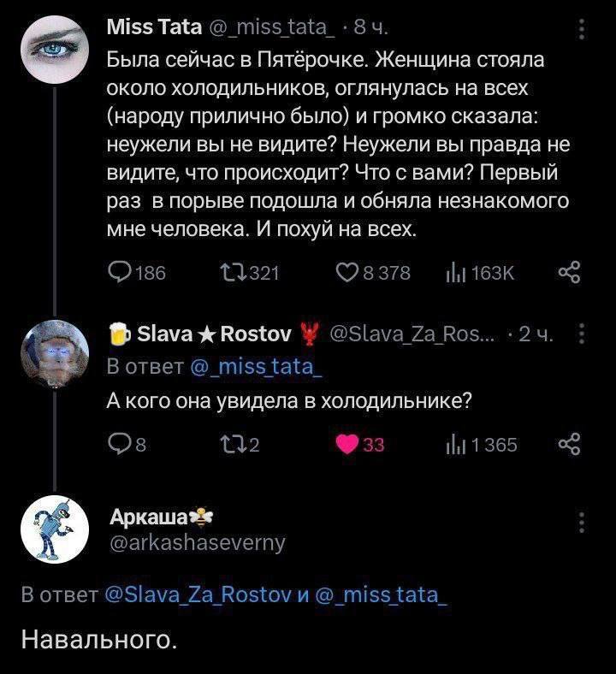Viewport: 616px width, 674px height.
Task: Open Miss Tata's profile picture
Action: pos(56,50)
